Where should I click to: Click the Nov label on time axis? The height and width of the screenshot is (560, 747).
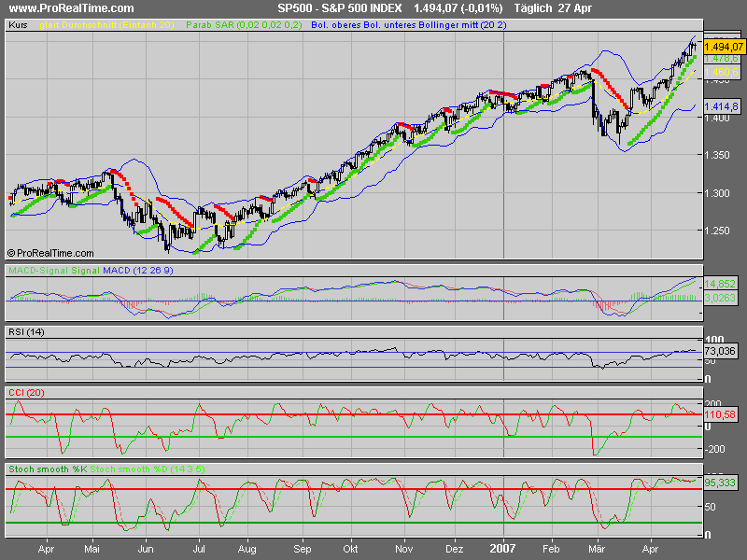coord(404,549)
